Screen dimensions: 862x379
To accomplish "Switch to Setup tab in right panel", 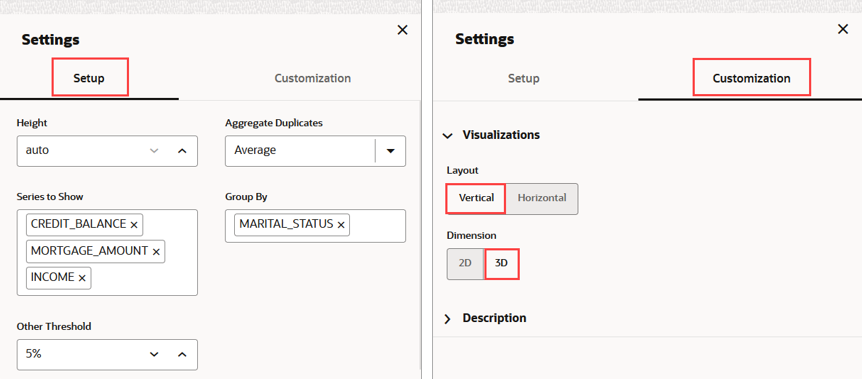I will click(523, 78).
